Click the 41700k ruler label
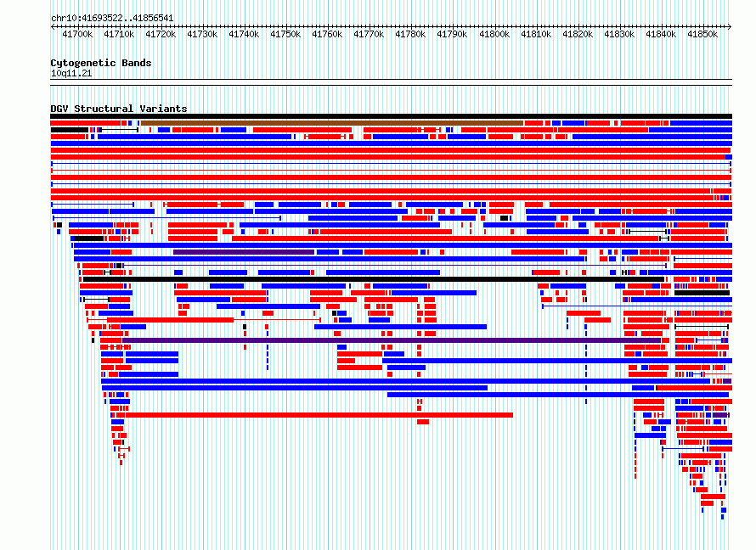Viewport: 756px width, 550px height. (x=77, y=34)
